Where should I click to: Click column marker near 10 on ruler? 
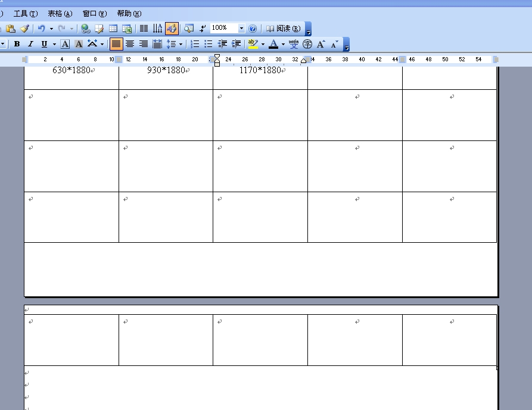[119, 60]
